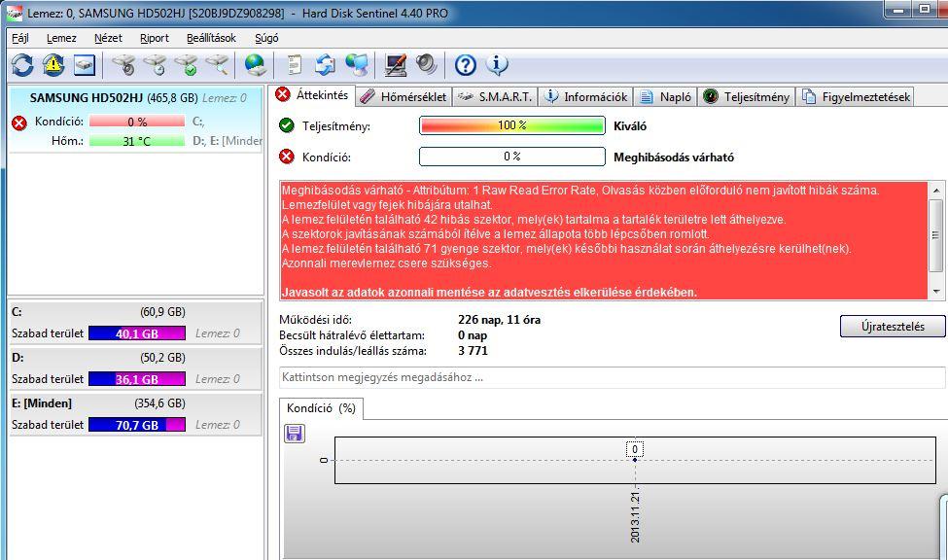Image resolution: width=948 pixels, height=560 pixels.
Task: Click the "226 nap, 11 óra" value
Action: 499,319
